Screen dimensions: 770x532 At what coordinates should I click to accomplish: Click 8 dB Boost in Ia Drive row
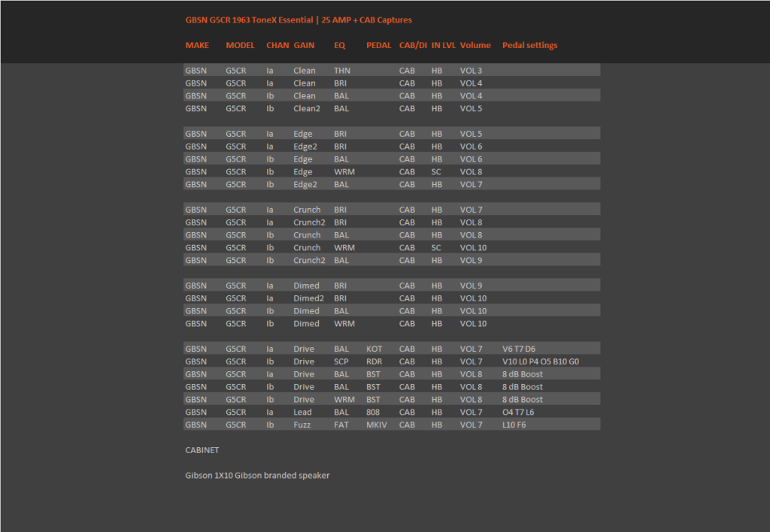tap(522, 374)
